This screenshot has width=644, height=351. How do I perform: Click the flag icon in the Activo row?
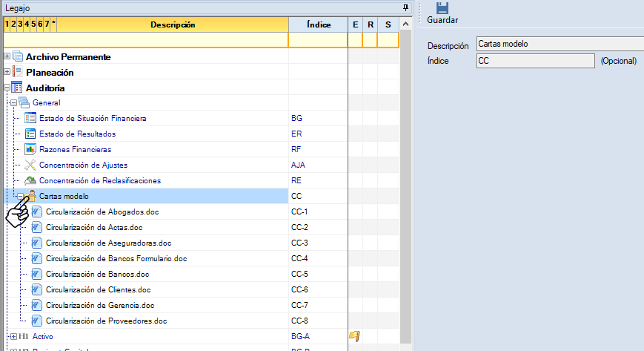pyautogui.click(x=355, y=336)
